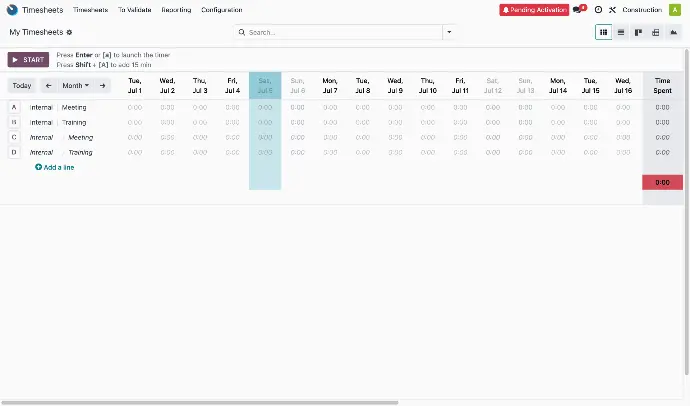Open the debug tools wrench icon

coord(612,9)
